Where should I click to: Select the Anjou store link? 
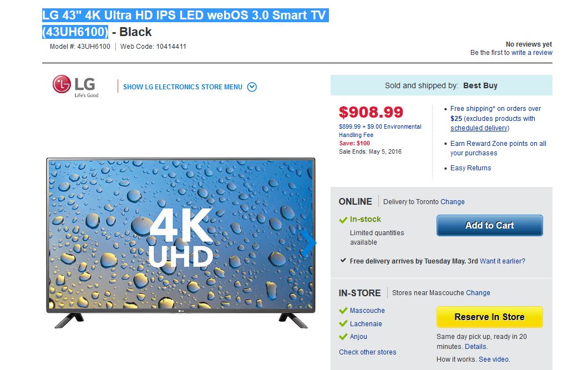(358, 337)
